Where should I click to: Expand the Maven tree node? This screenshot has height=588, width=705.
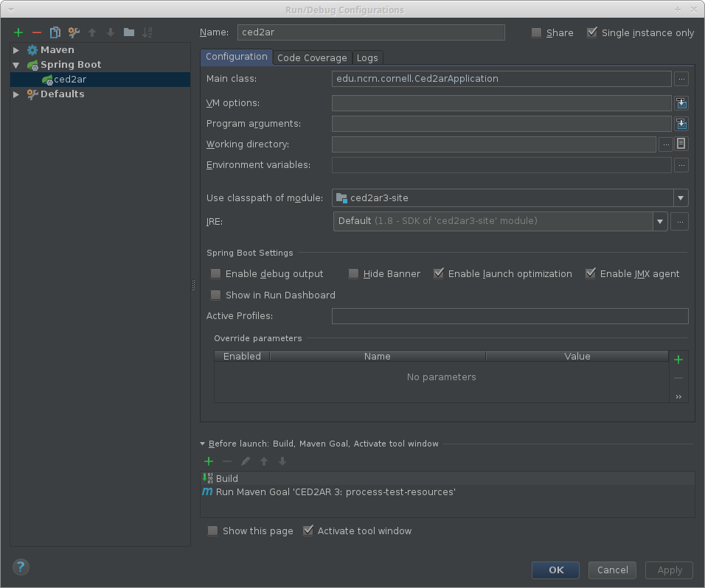16,50
